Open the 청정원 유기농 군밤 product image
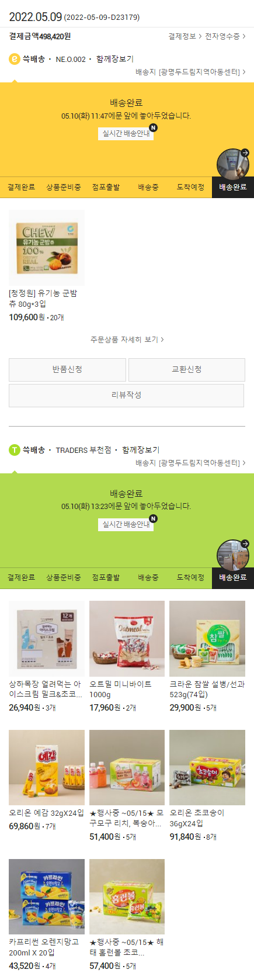This screenshot has width=254, height=980. click(x=47, y=248)
